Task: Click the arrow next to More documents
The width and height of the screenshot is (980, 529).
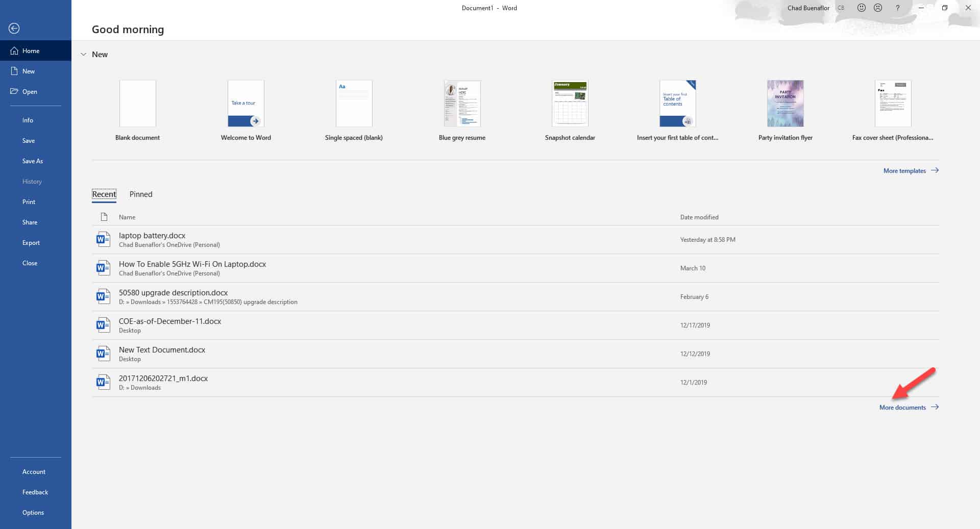Action: click(935, 407)
